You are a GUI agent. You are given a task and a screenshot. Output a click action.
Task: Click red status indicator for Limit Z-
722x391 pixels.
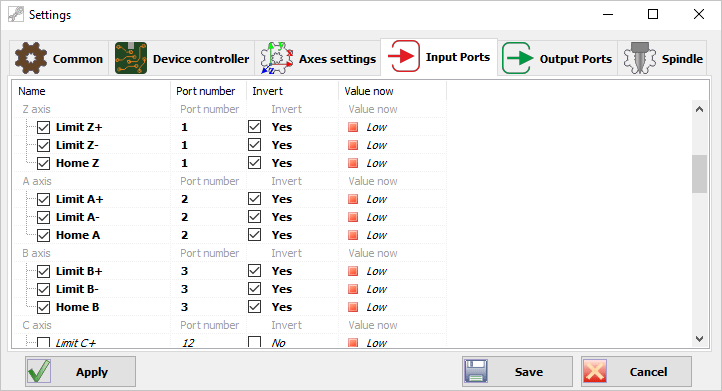coord(353,145)
